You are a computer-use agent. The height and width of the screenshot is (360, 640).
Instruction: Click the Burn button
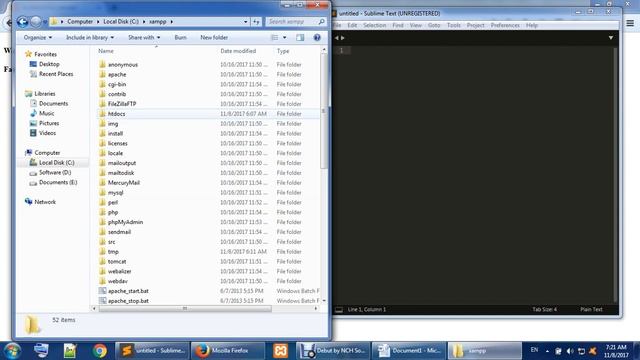click(x=180, y=38)
